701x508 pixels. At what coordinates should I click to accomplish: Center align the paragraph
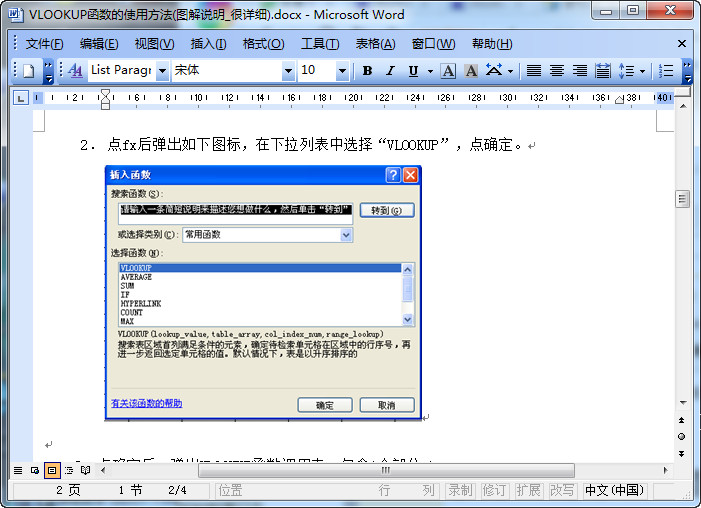tap(557, 71)
